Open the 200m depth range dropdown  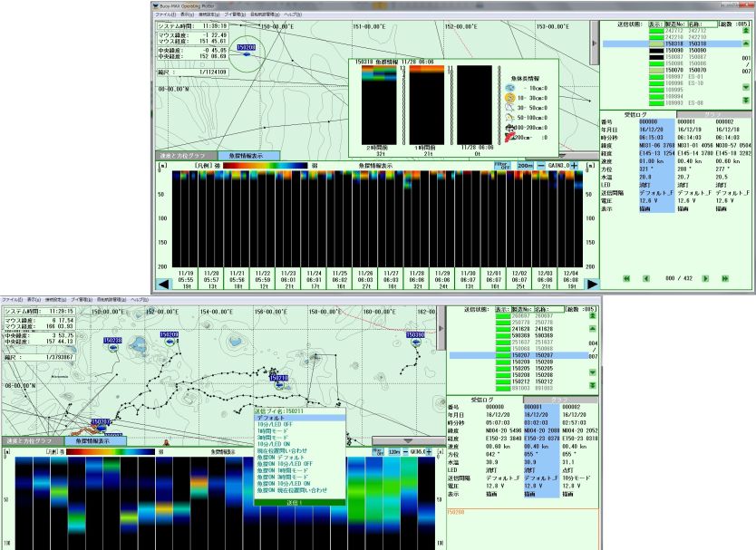pyautogui.click(x=525, y=167)
